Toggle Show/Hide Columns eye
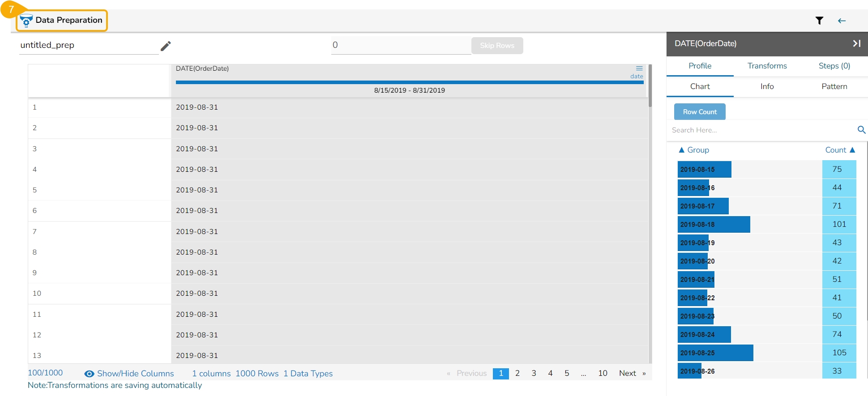The image size is (868, 396). coord(89,374)
